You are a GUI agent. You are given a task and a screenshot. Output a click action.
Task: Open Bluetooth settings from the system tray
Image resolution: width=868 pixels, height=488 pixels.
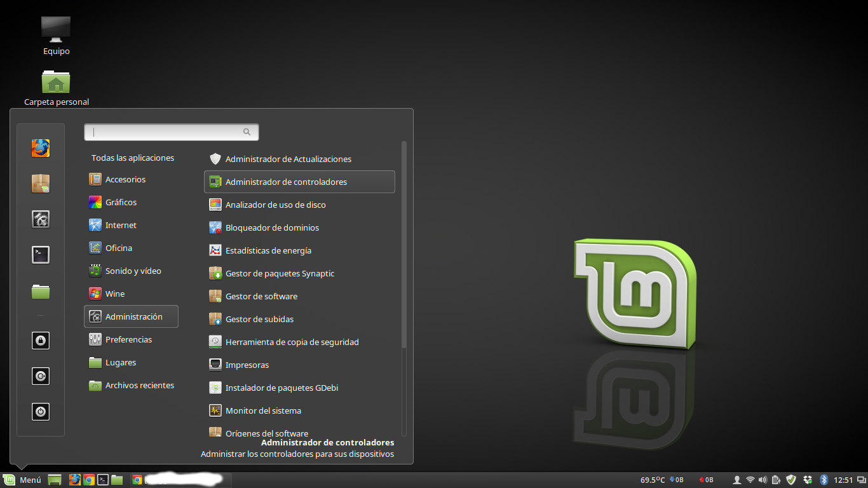(x=824, y=480)
